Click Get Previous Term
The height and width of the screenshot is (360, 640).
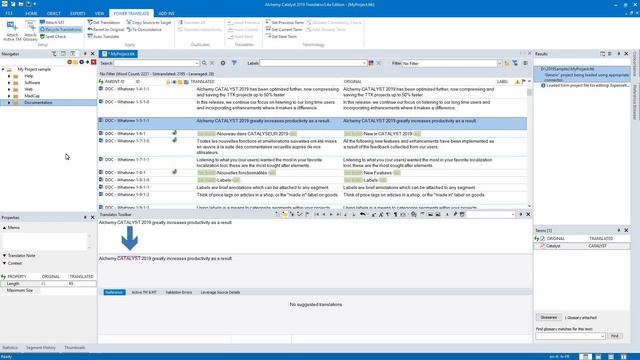[284, 22]
